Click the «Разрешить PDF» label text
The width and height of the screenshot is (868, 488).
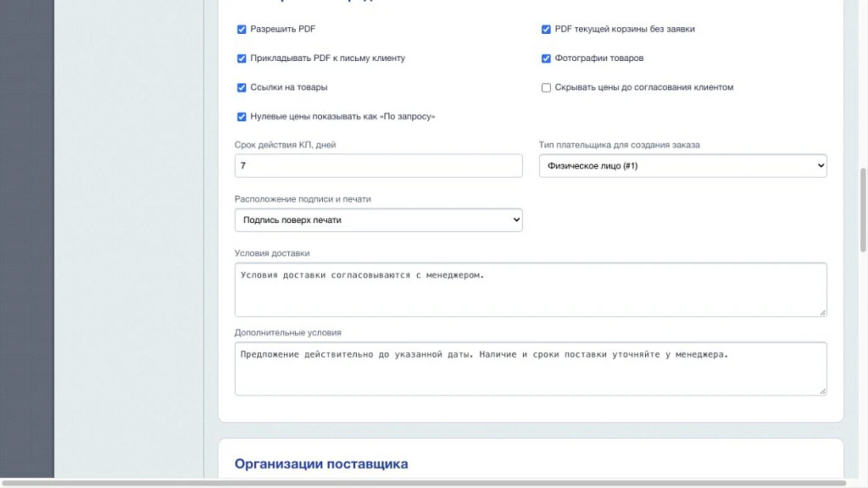pos(283,29)
